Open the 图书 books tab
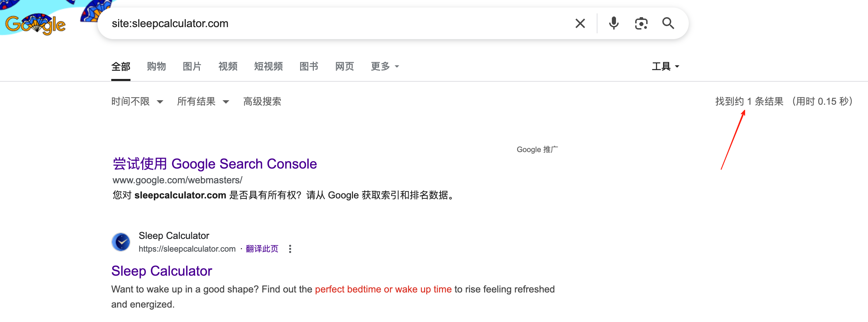The image size is (868, 322). [309, 66]
